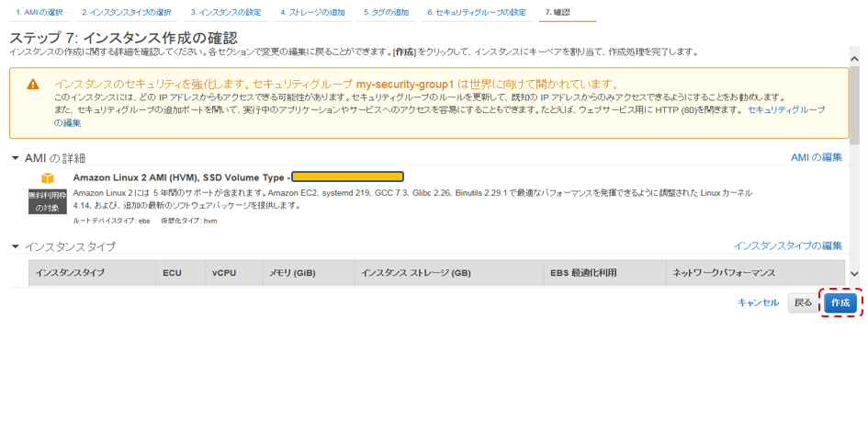Screen dimensions: 868x423
Task: Click the orange Amazon Linux AMI box icon
Action: (48, 178)
